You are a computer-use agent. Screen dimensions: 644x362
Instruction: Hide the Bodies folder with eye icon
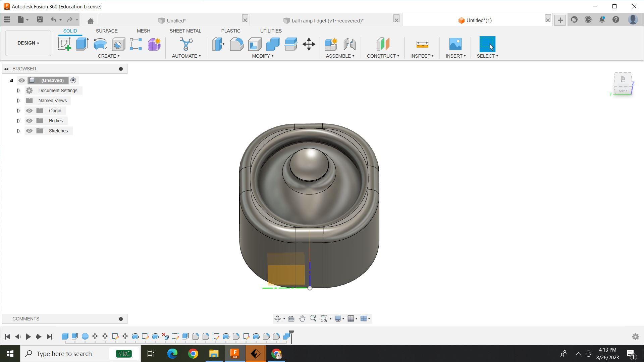pyautogui.click(x=29, y=121)
